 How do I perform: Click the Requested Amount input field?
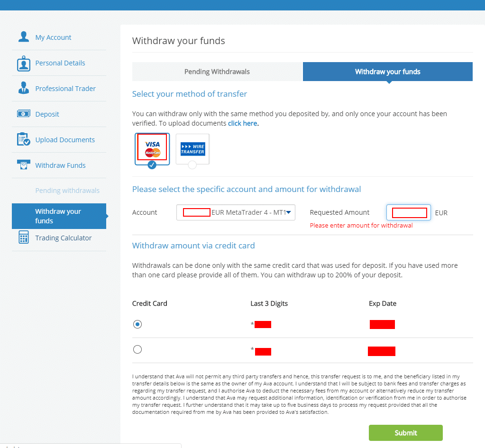coord(408,212)
